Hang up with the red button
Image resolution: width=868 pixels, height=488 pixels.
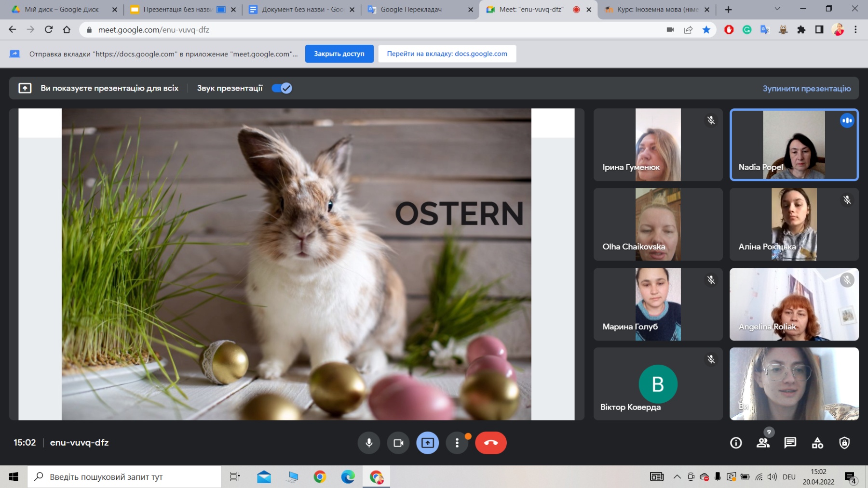point(490,443)
